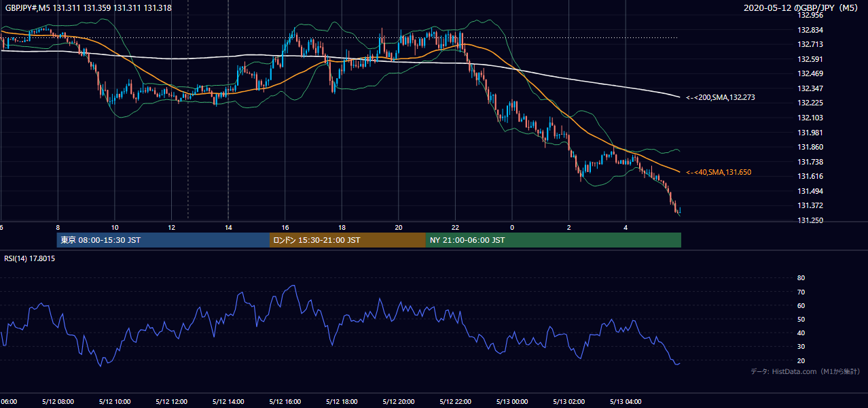Click price axis value 132.834
The height and width of the screenshot is (408, 868).
point(810,30)
